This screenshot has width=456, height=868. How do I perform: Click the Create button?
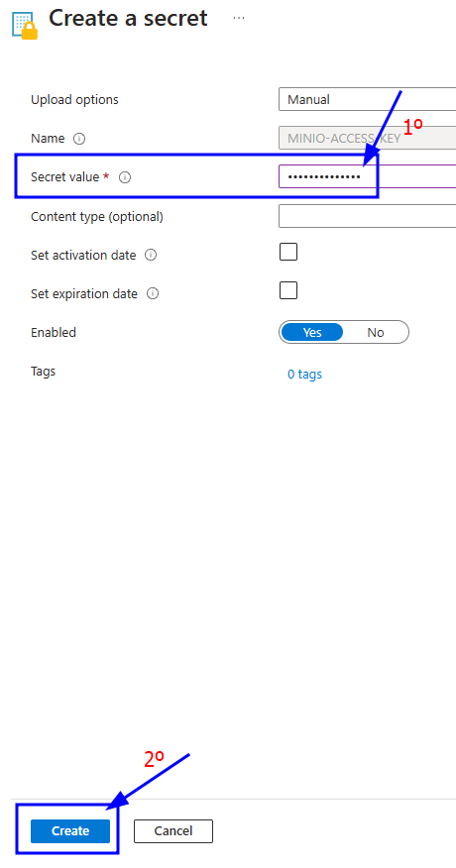click(x=70, y=831)
